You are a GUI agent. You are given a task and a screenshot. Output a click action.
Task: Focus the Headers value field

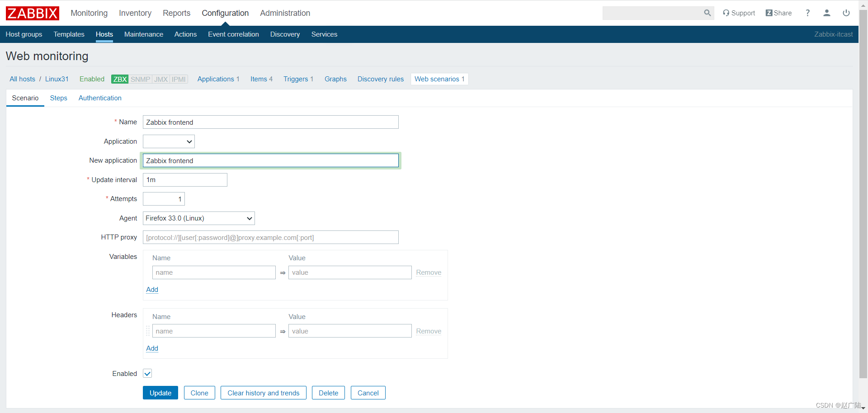click(350, 331)
